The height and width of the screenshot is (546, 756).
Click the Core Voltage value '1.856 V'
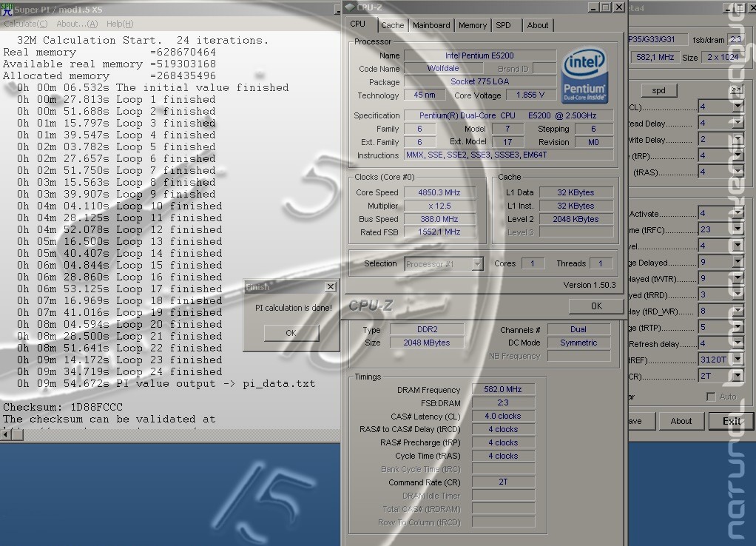[530, 95]
